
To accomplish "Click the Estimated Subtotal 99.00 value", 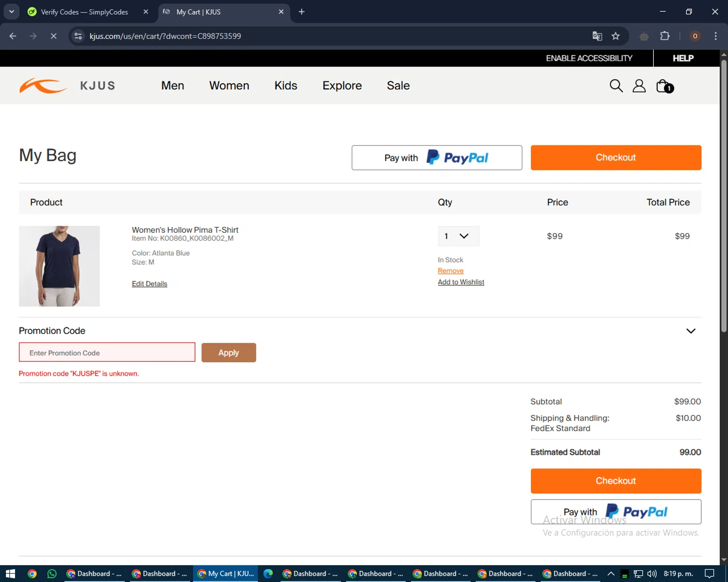I will point(690,452).
